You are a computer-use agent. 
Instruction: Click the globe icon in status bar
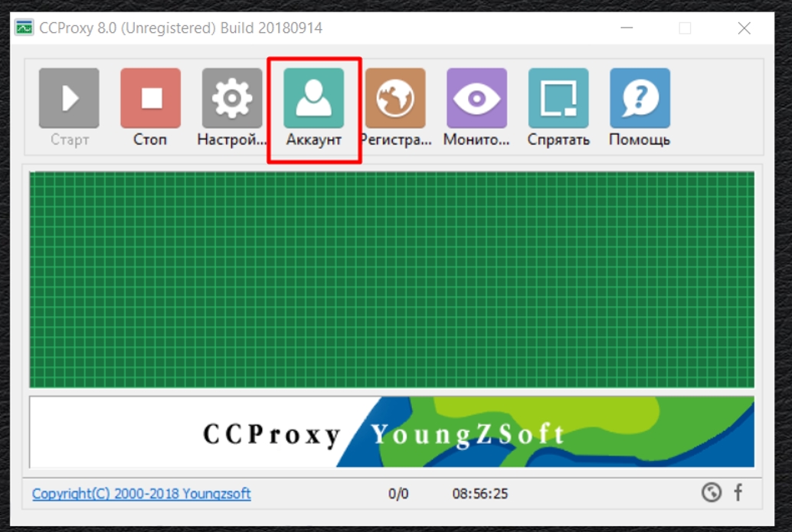click(x=711, y=492)
